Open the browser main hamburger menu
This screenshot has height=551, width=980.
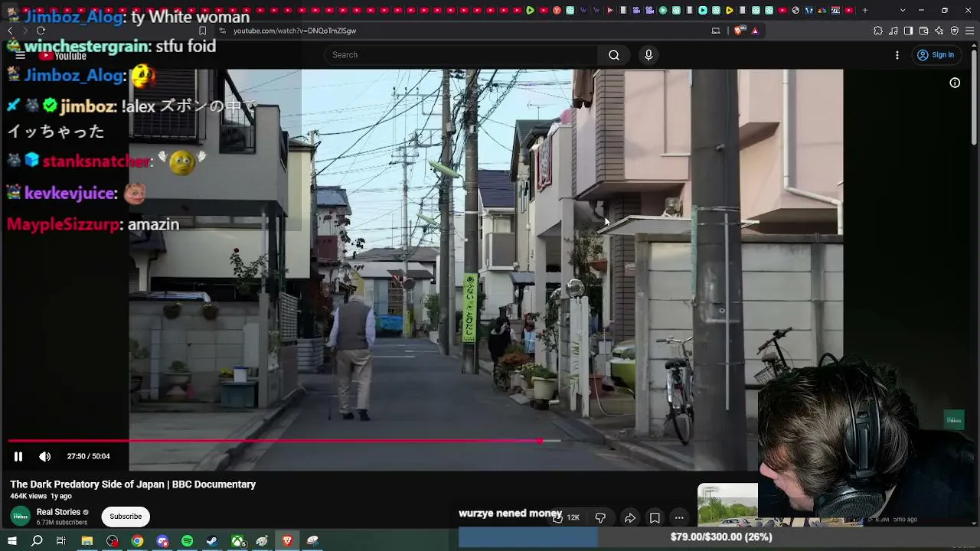(970, 31)
